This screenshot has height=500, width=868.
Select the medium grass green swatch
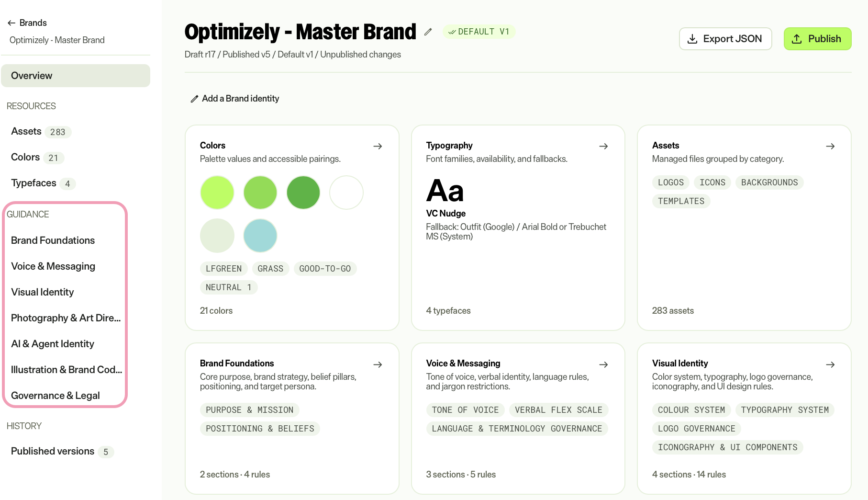[x=260, y=193]
